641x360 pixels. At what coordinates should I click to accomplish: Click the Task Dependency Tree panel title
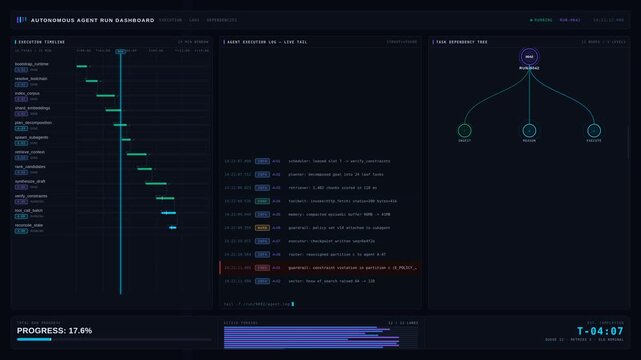point(462,42)
